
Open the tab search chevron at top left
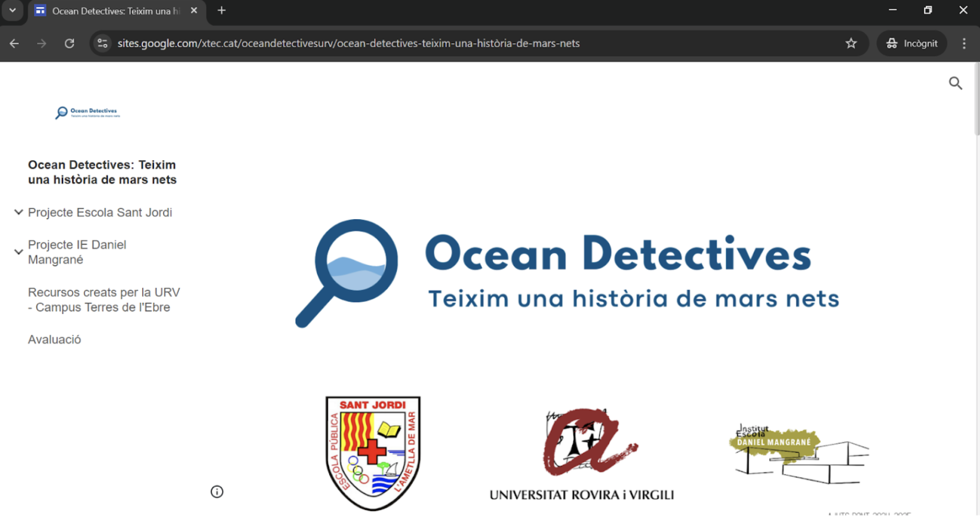(x=12, y=10)
